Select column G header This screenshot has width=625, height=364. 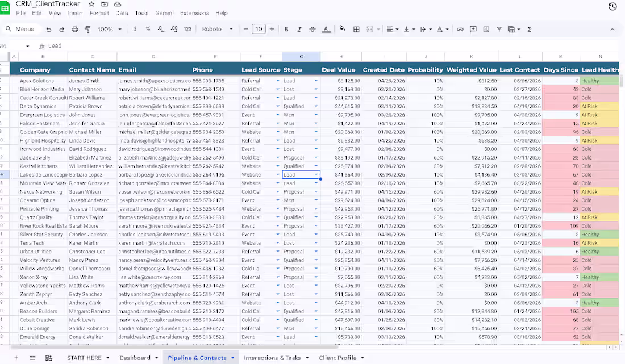pos(301,57)
